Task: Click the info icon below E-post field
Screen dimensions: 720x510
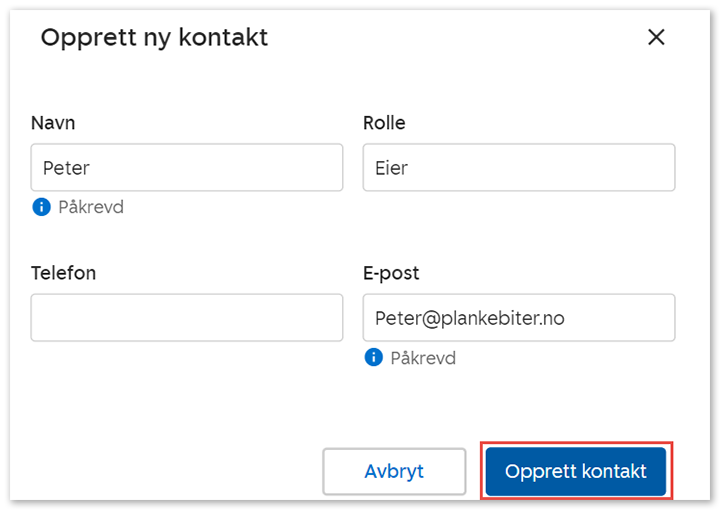Action: coord(373,357)
